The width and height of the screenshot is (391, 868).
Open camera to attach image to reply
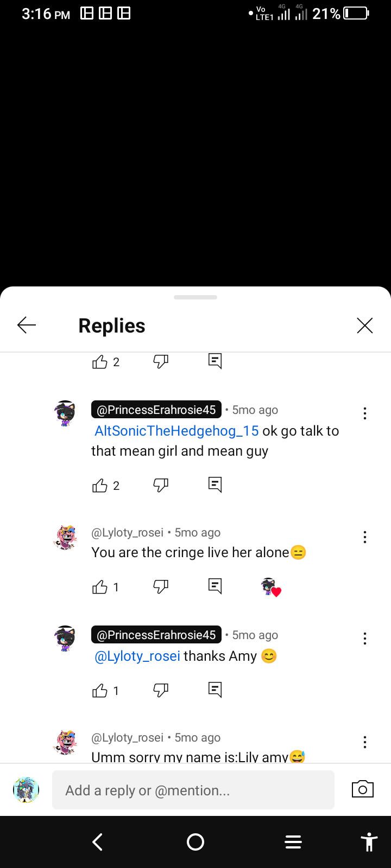pyautogui.click(x=363, y=789)
